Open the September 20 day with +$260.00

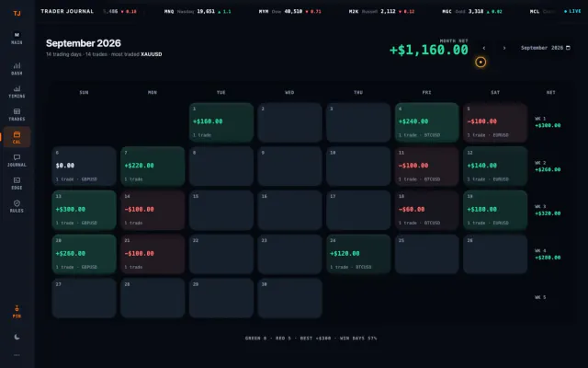[x=84, y=254]
